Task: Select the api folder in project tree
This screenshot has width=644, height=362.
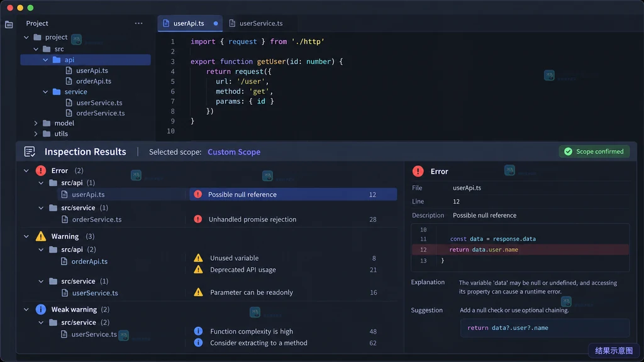Action: (86, 60)
